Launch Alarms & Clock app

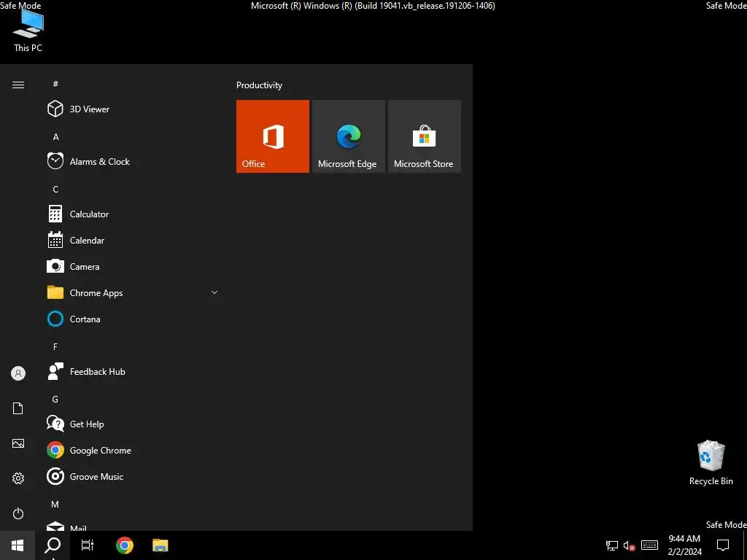pos(133,161)
